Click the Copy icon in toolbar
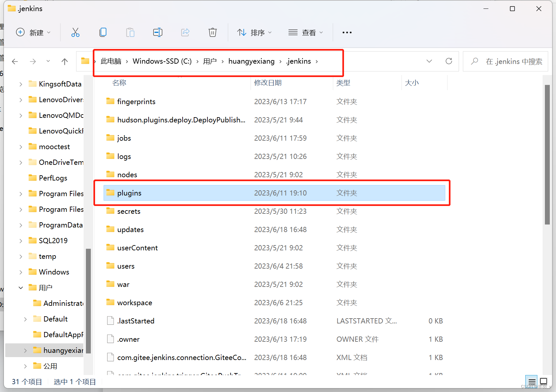The image size is (556, 392). coord(103,32)
